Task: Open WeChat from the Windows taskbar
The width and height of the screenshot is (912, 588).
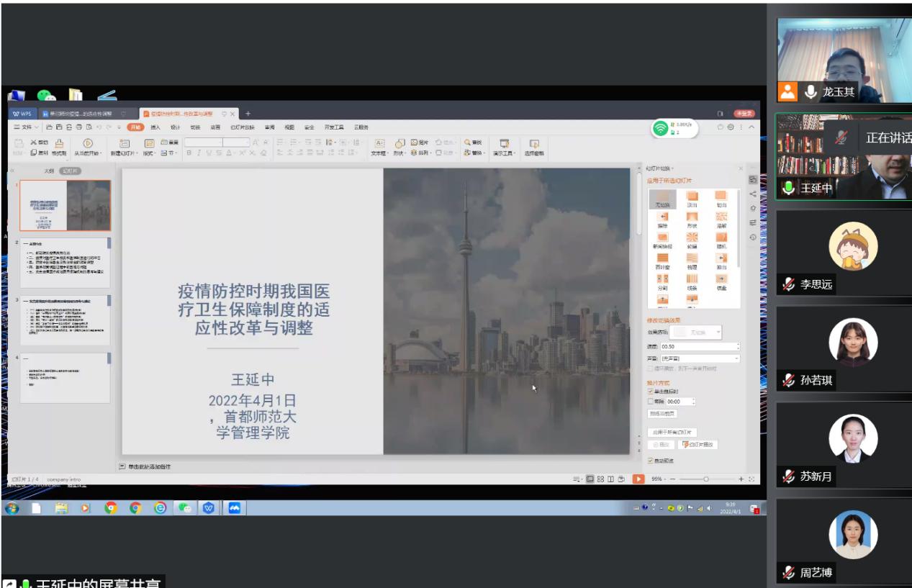Action: point(185,508)
